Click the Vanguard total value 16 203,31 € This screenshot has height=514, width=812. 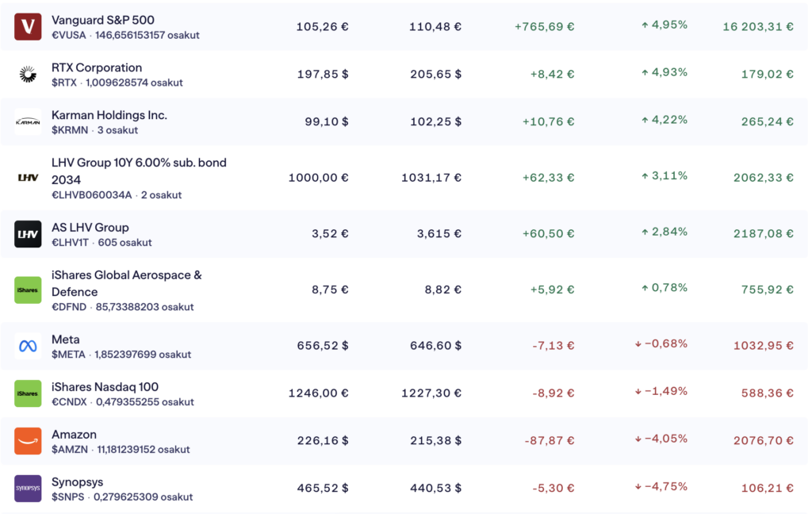pos(757,26)
